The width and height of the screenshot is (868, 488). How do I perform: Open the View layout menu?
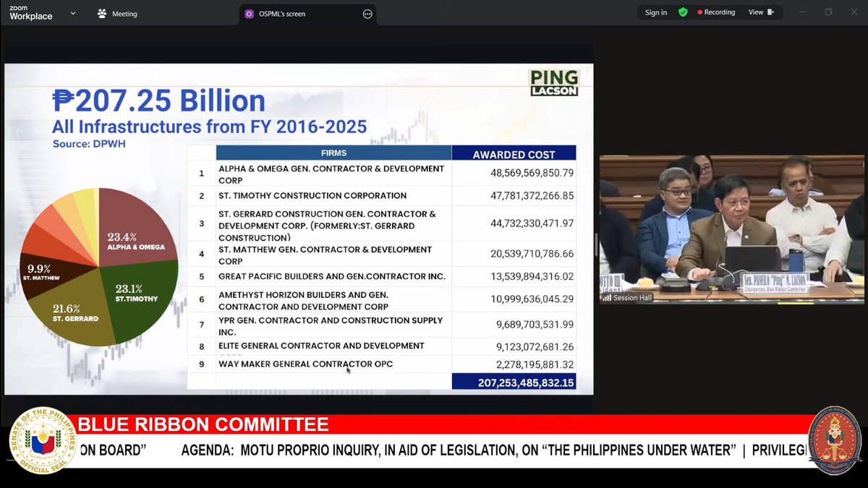[x=761, y=12]
